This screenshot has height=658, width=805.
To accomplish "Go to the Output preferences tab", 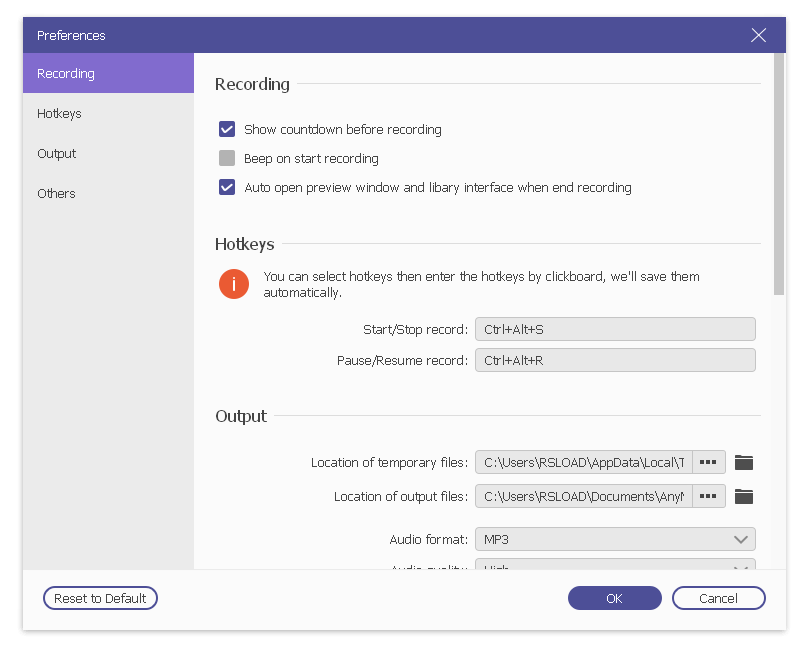I will [108, 153].
